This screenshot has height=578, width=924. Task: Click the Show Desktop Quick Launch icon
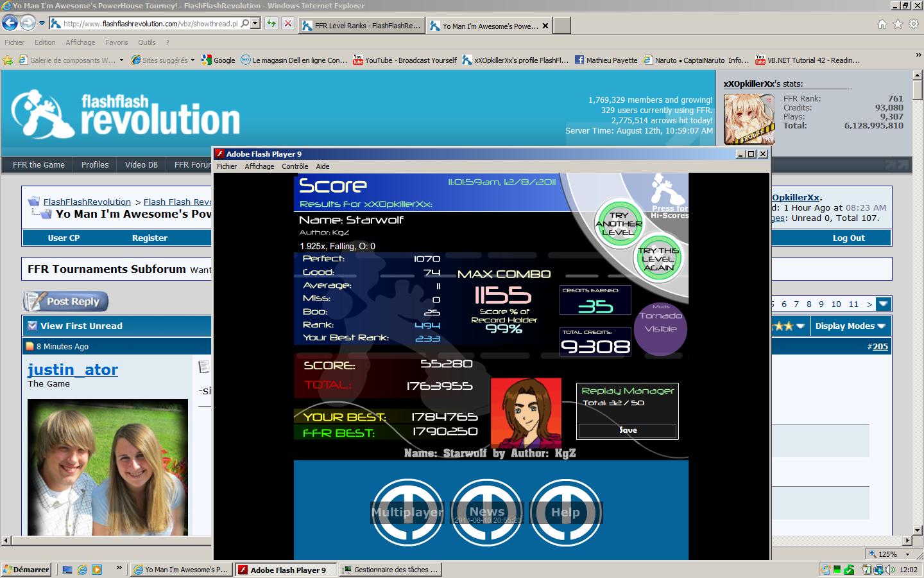[x=67, y=570]
